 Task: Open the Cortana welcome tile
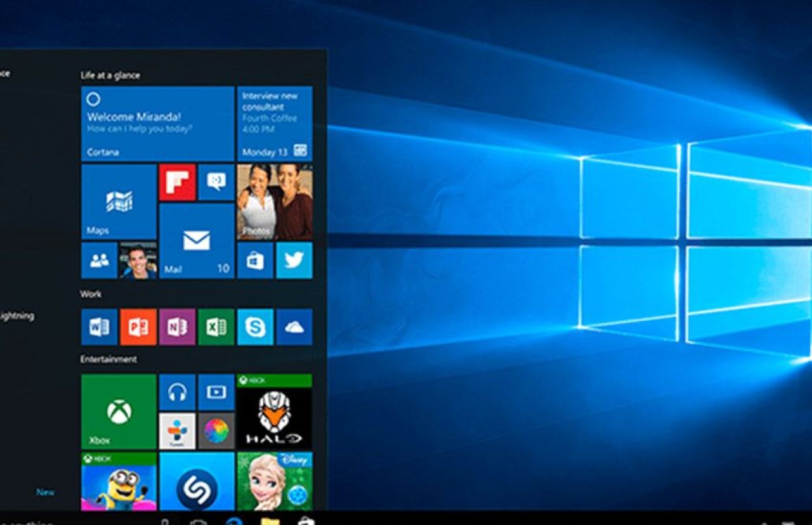pos(157,124)
